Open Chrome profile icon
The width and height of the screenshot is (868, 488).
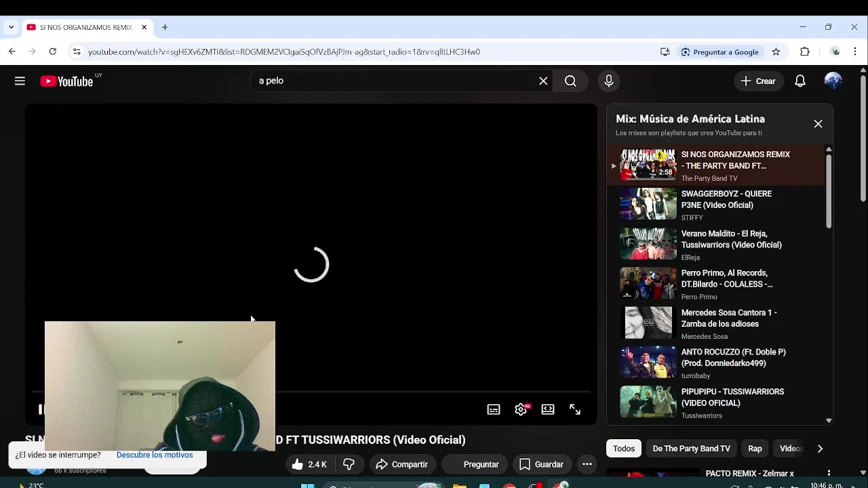835,52
